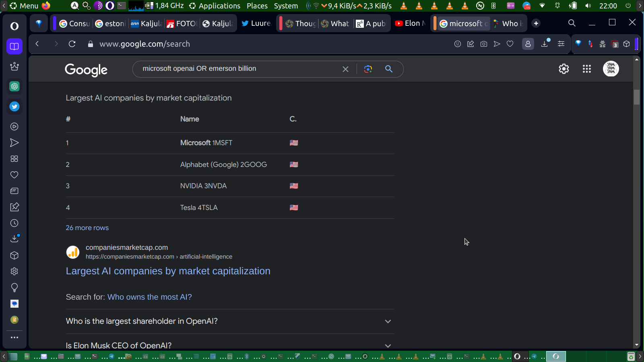Switch to the 'Thoug' tab

tap(301, 23)
